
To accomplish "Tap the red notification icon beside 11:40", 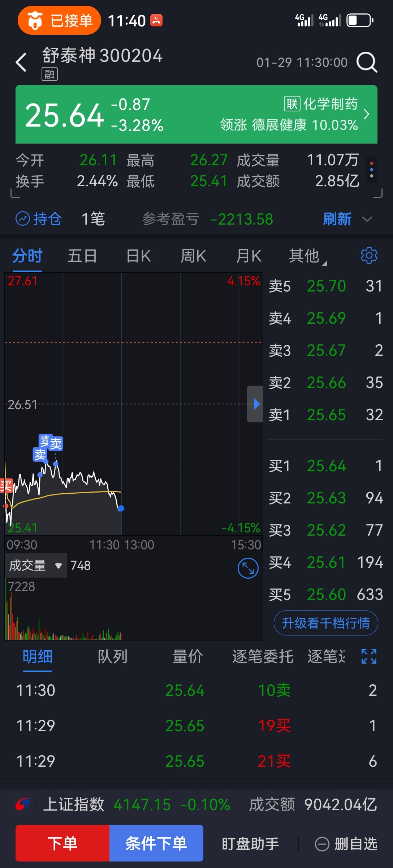I will (x=157, y=20).
